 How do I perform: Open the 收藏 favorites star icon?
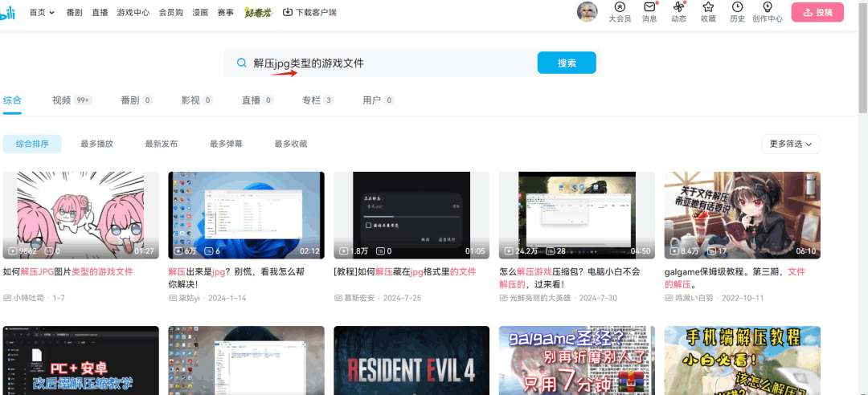coord(708,8)
